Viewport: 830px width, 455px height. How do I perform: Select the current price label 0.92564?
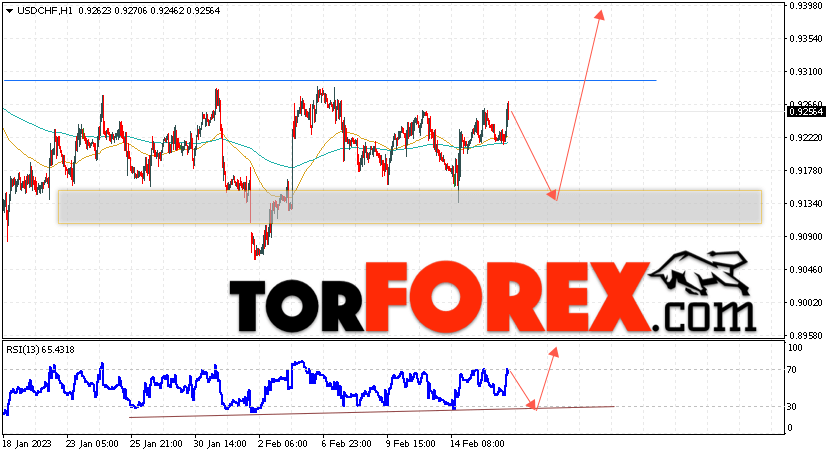806,112
